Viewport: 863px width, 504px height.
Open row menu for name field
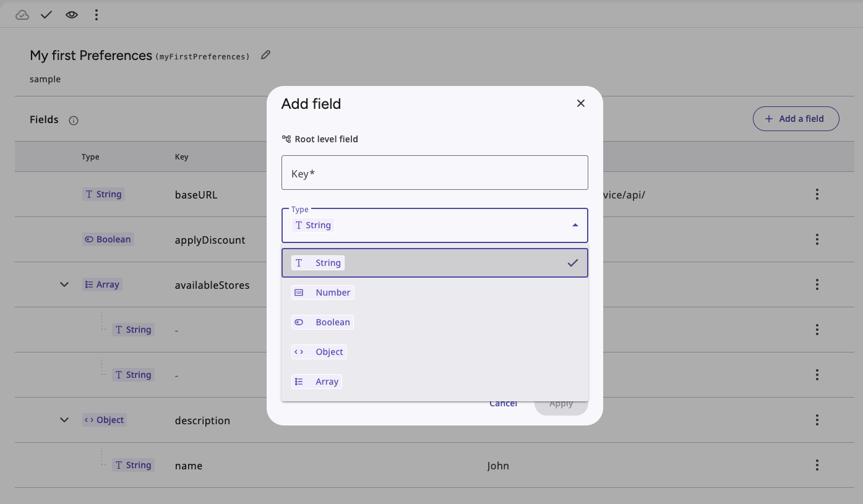point(817,465)
